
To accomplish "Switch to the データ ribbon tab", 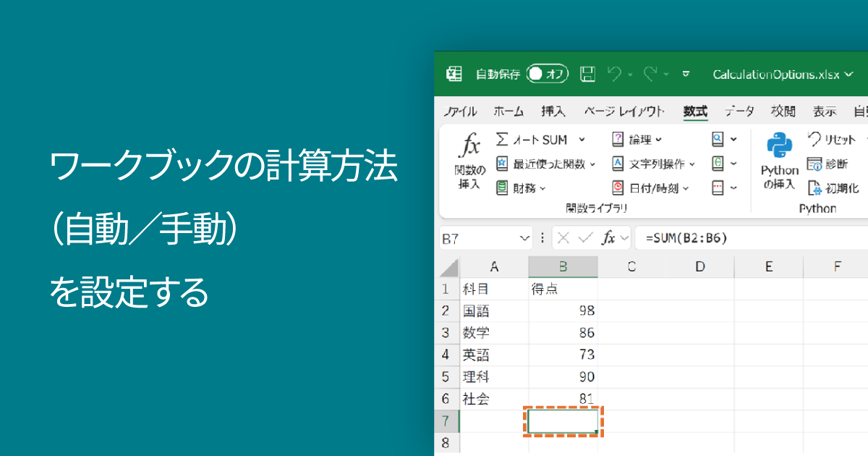I will pos(739,111).
